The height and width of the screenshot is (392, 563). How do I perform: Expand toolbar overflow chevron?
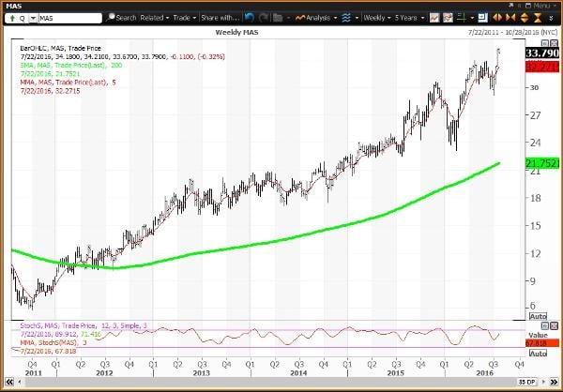pos(553,18)
